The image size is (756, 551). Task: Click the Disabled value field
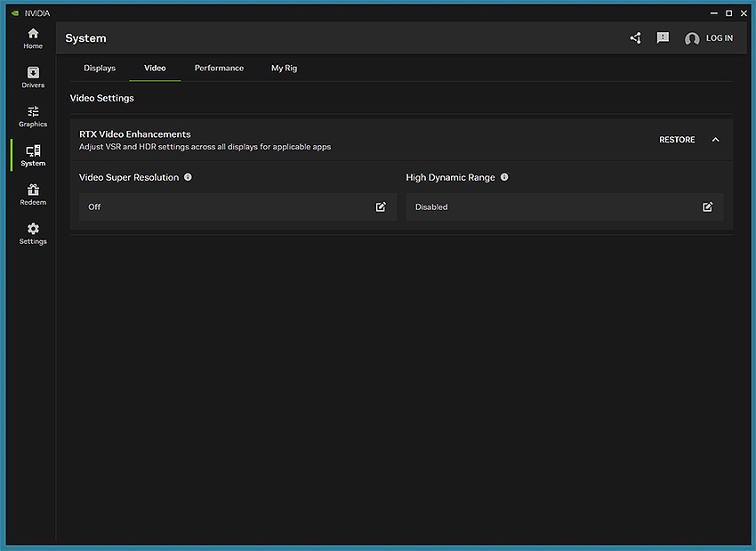pos(565,207)
